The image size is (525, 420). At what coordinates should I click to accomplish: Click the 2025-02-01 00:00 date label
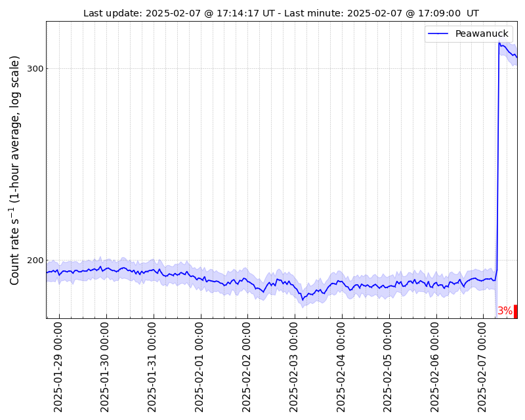[199, 367]
